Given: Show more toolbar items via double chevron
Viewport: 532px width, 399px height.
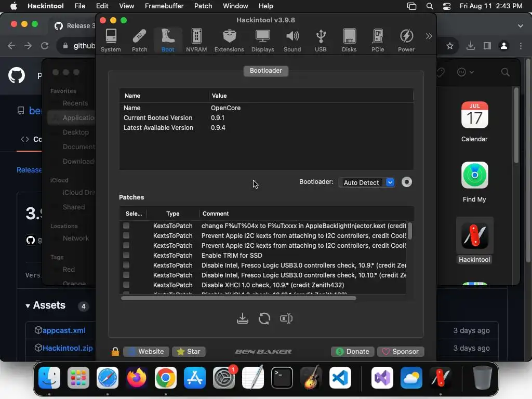Looking at the screenshot, I should (x=429, y=36).
